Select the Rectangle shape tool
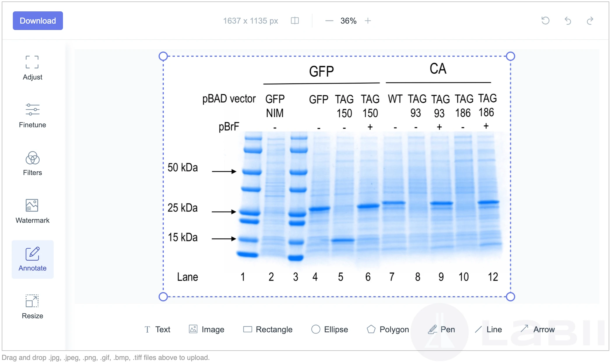Screen dimensions: 611x364 (x=268, y=329)
